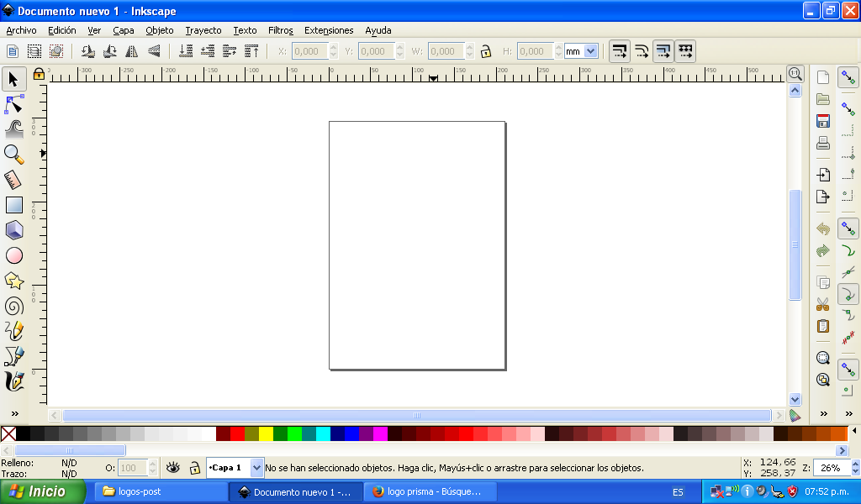Save document with floppy disk icon
861x504 pixels.
[x=822, y=121]
